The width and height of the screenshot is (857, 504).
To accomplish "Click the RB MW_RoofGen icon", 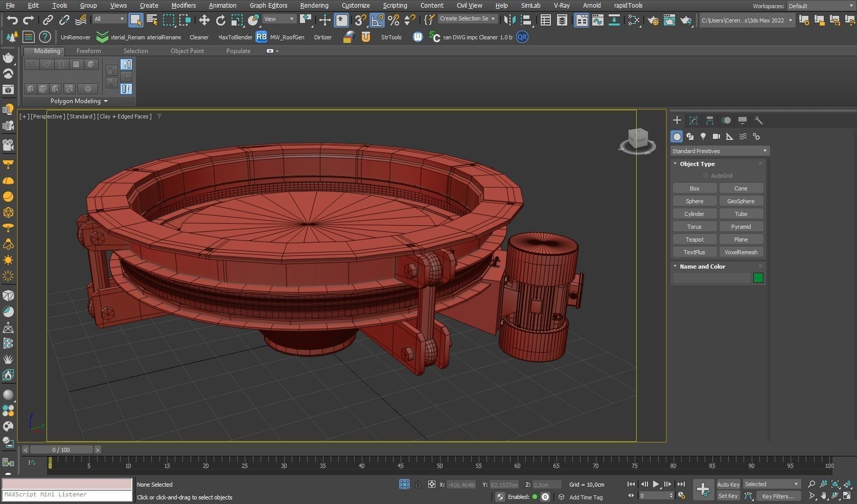I will 261,37.
